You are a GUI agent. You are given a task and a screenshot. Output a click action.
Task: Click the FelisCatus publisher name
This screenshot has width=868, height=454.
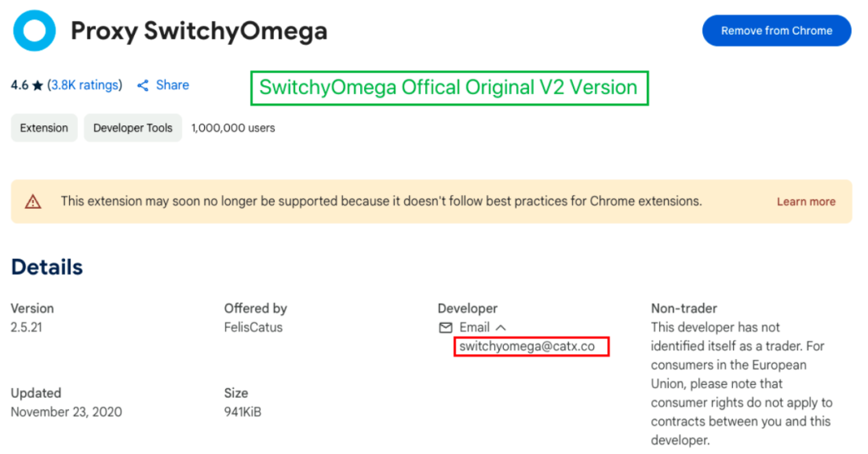coord(253,328)
